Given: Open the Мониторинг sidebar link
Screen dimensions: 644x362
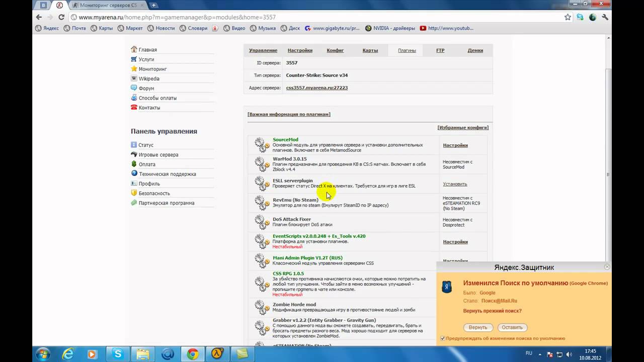Looking at the screenshot, I should click(153, 69).
